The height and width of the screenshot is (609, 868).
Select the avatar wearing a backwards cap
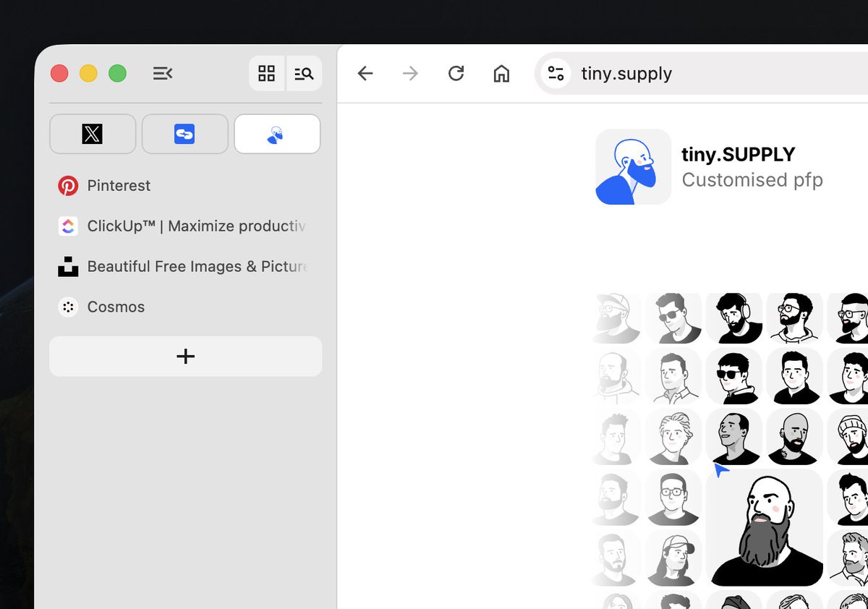673,558
